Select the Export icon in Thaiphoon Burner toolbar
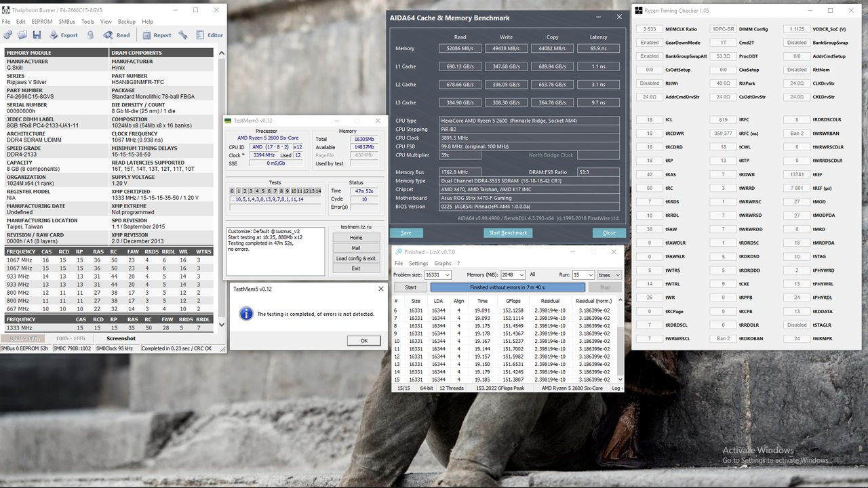868x488 pixels. click(x=53, y=35)
